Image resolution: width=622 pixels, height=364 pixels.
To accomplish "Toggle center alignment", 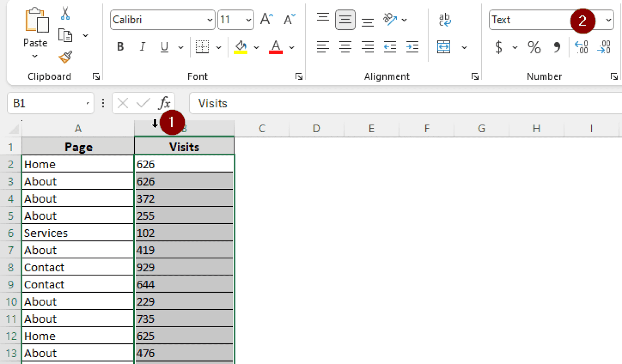I will (x=345, y=47).
